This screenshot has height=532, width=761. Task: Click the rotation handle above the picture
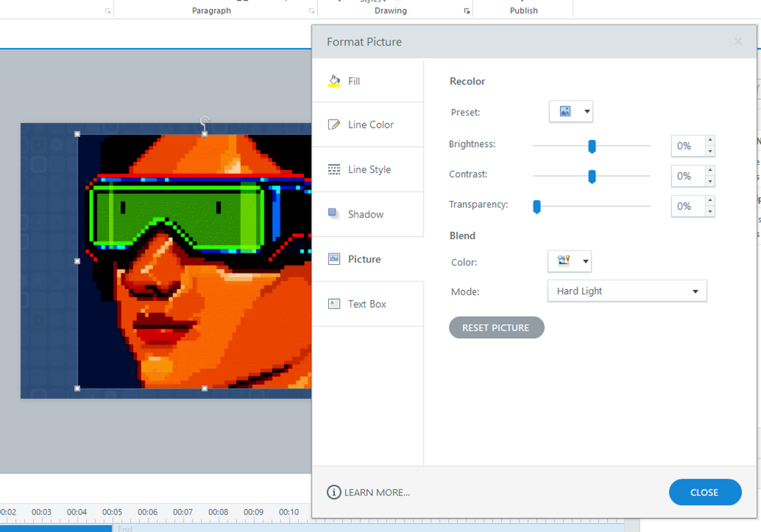204,120
